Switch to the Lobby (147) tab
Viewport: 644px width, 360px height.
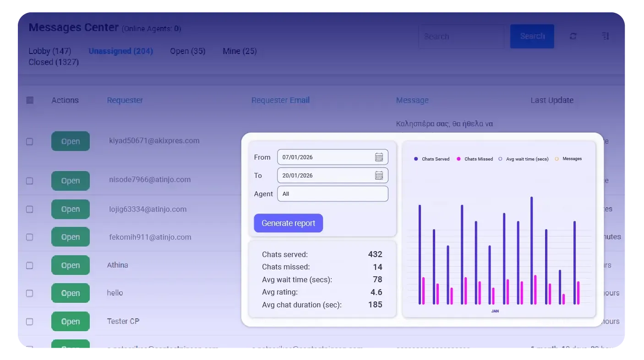tap(50, 51)
